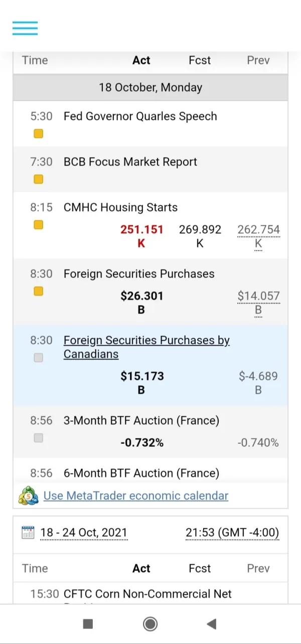The height and width of the screenshot is (644, 301).
Task: Click the MetaTrader logo icon
Action: coord(29,496)
